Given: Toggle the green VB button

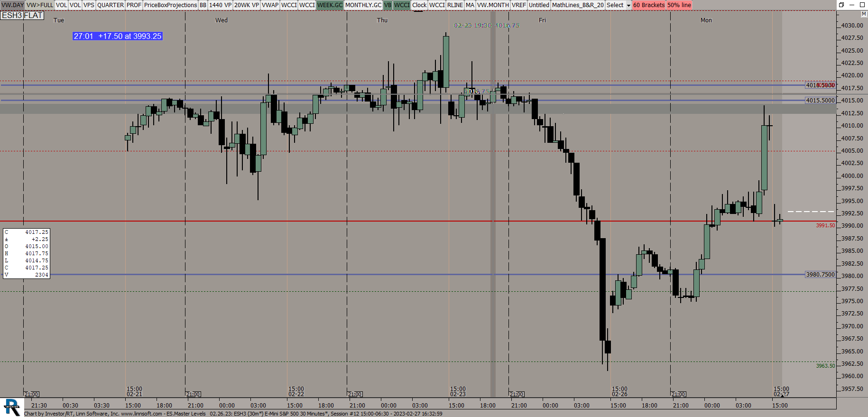Looking at the screenshot, I should pos(388,5).
